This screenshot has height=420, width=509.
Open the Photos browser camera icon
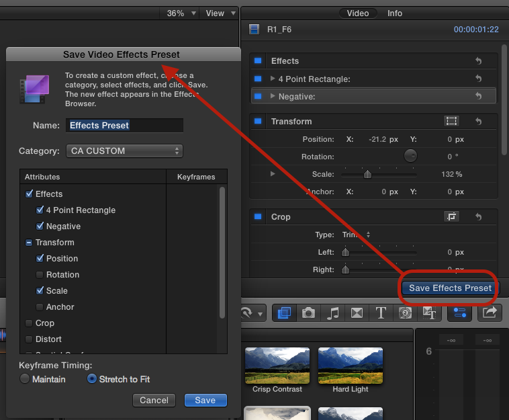pyautogui.click(x=308, y=312)
